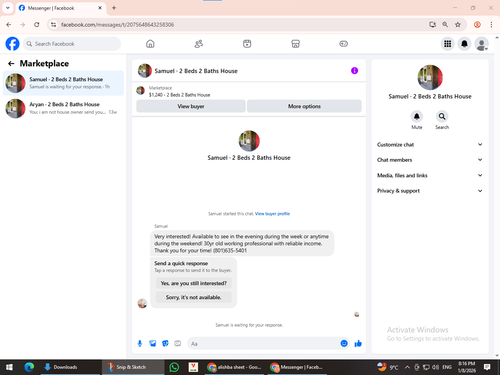This screenshot has height=375, width=500.
Task: Open the account profile avatar menu
Action: [482, 44]
